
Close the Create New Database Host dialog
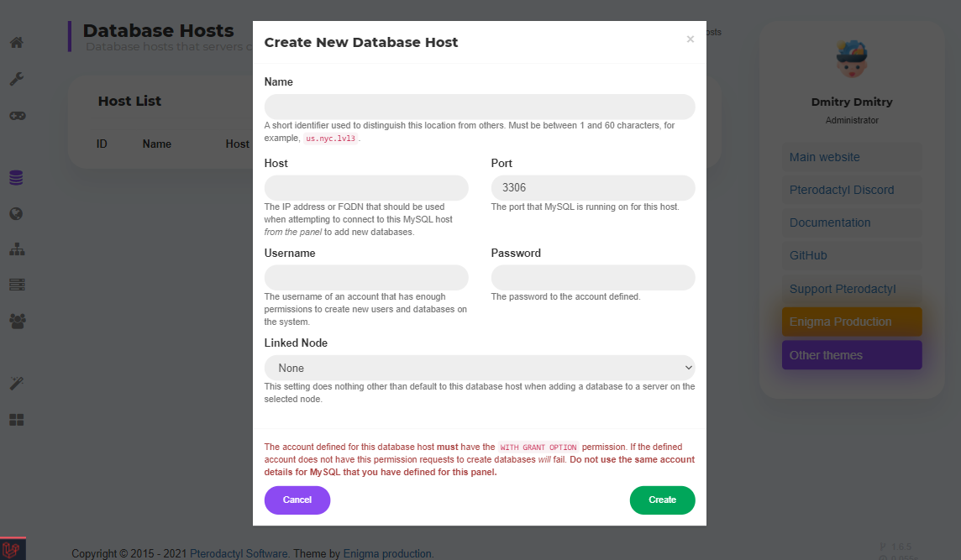click(x=691, y=39)
